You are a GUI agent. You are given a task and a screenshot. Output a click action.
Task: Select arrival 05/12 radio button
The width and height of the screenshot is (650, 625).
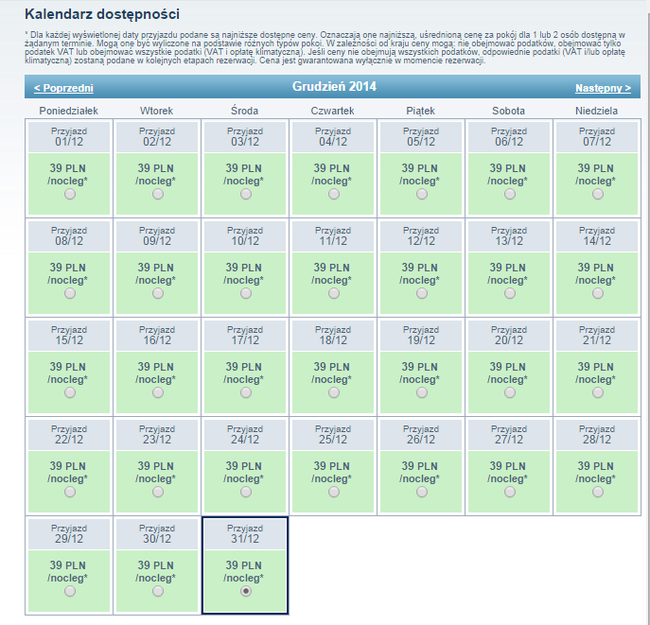tap(422, 194)
